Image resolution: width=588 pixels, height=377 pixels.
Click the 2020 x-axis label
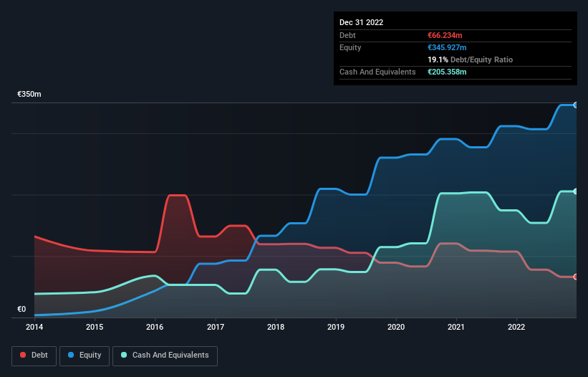pyautogui.click(x=396, y=327)
